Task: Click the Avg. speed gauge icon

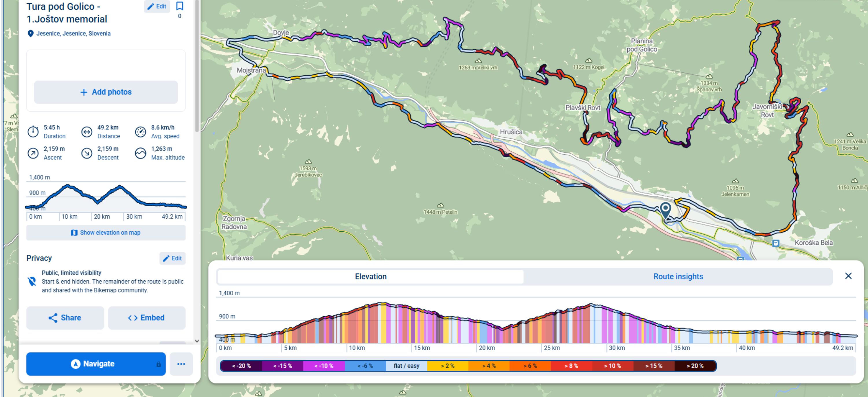Action: click(x=141, y=131)
